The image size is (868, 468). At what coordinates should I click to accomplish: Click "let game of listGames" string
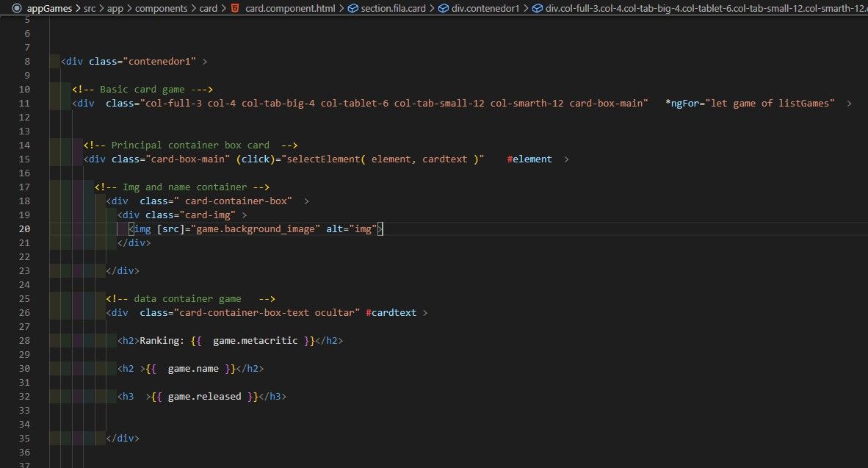(x=770, y=103)
